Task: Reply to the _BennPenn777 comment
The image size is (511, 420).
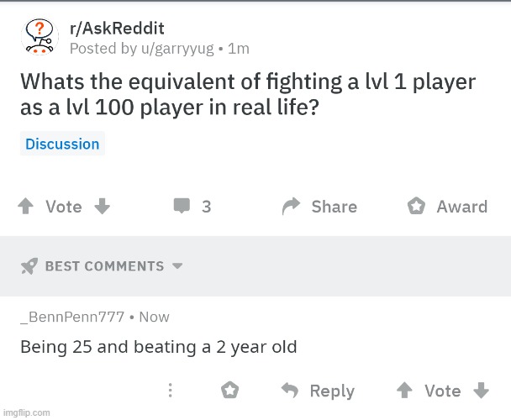Action: (319, 391)
